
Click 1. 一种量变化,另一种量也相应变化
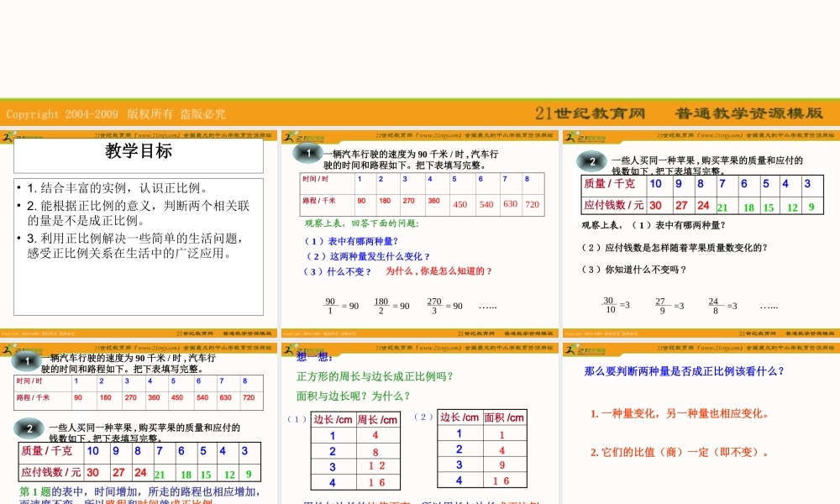click(680, 413)
